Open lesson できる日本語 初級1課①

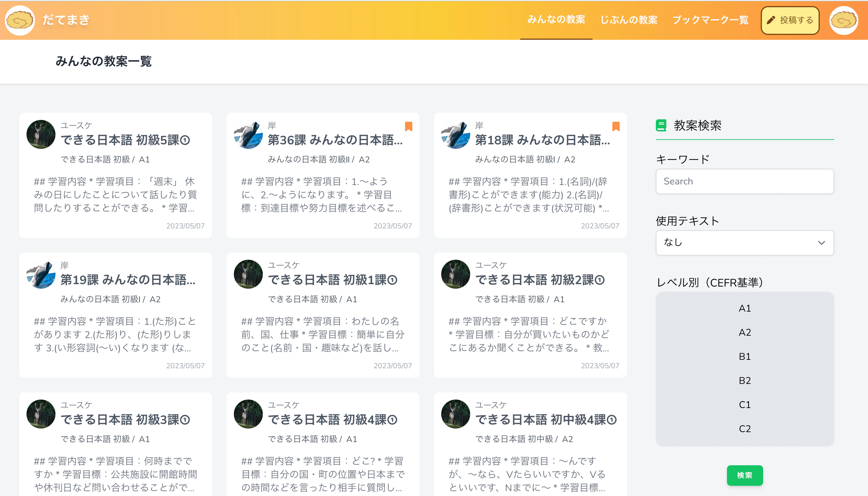click(333, 280)
